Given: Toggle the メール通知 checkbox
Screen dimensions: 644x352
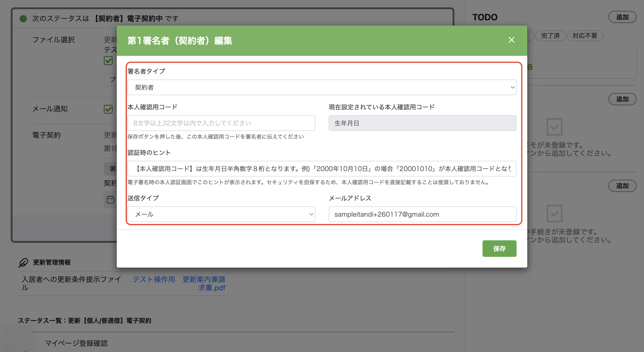Looking at the screenshot, I should tap(108, 109).
